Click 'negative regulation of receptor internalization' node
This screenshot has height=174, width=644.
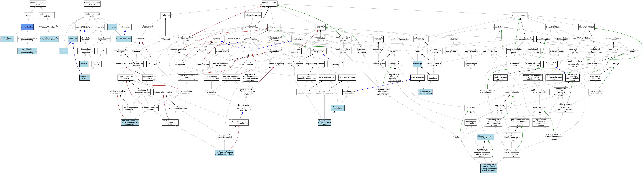click(x=170, y=123)
